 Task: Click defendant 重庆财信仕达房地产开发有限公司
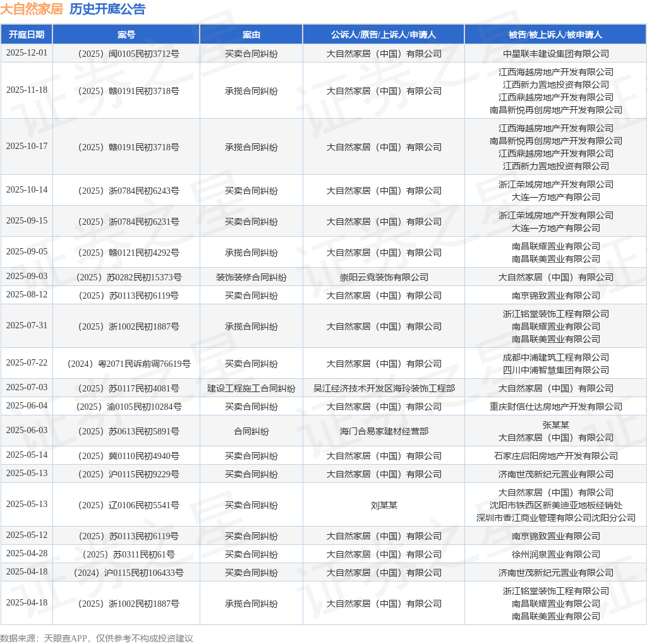[556, 407]
